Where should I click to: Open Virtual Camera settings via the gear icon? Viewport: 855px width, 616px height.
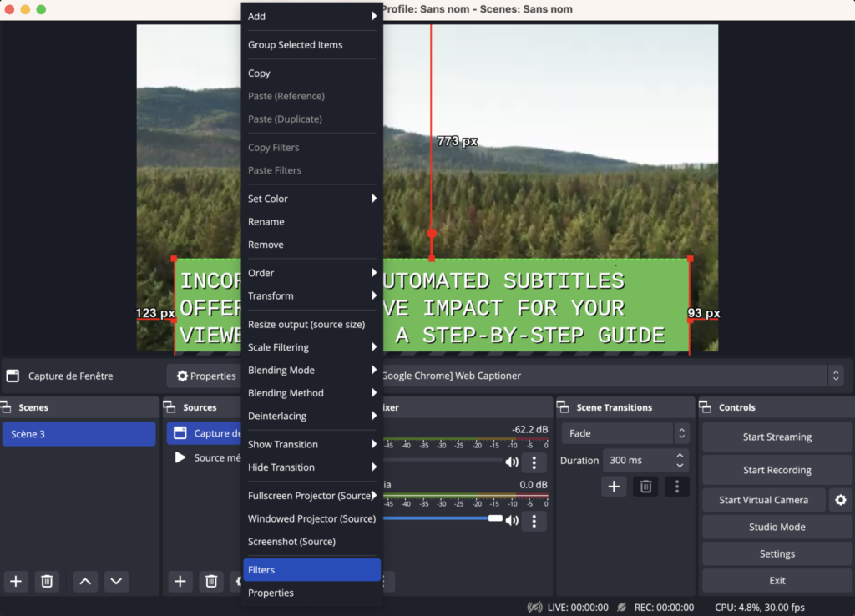coord(840,499)
